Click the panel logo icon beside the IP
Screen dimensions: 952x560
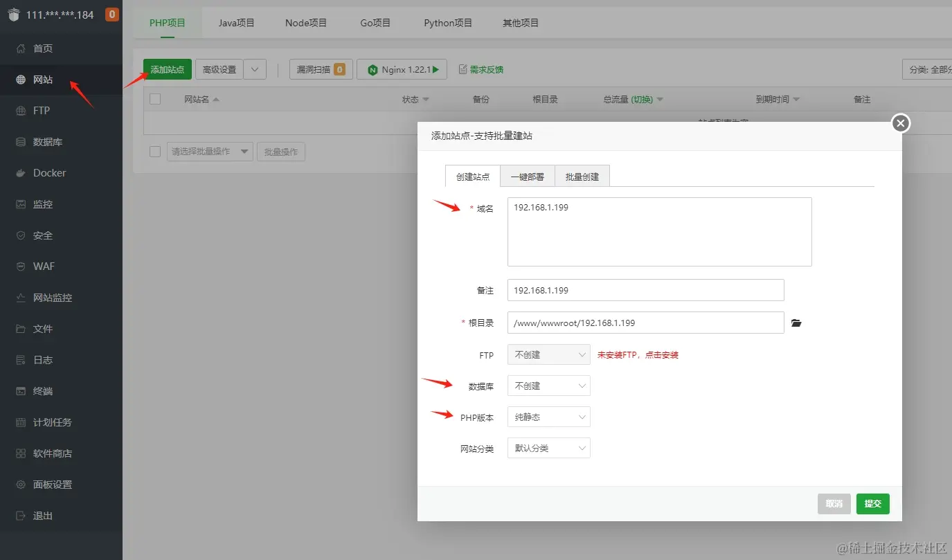click(x=14, y=15)
